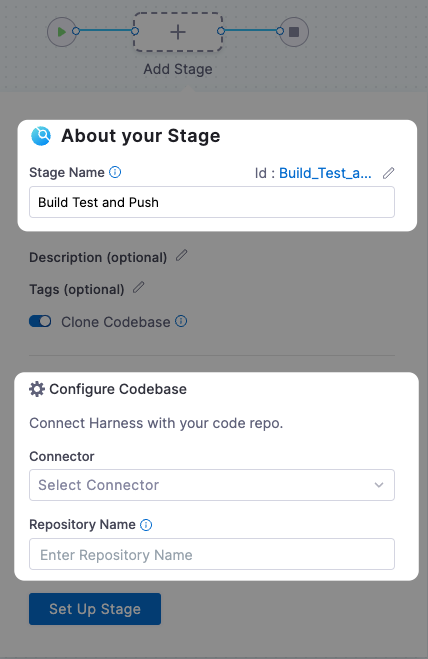428x659 pixels.
Task: Click the Stage Name info icon
Action: pos(115,172)
